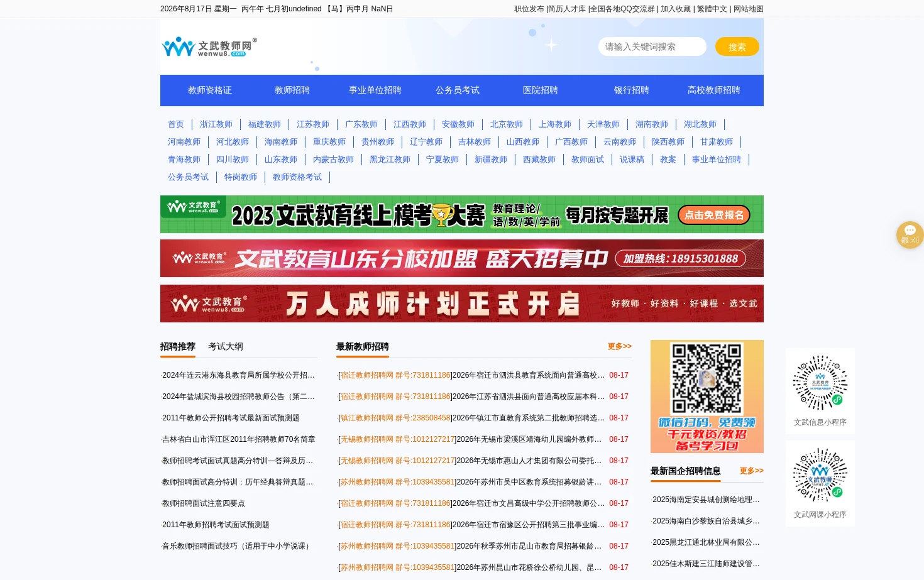Viewport: 924px width, 580px height.
Task: Click the 万人成师计划正式开启 banner
Action: 462,304
